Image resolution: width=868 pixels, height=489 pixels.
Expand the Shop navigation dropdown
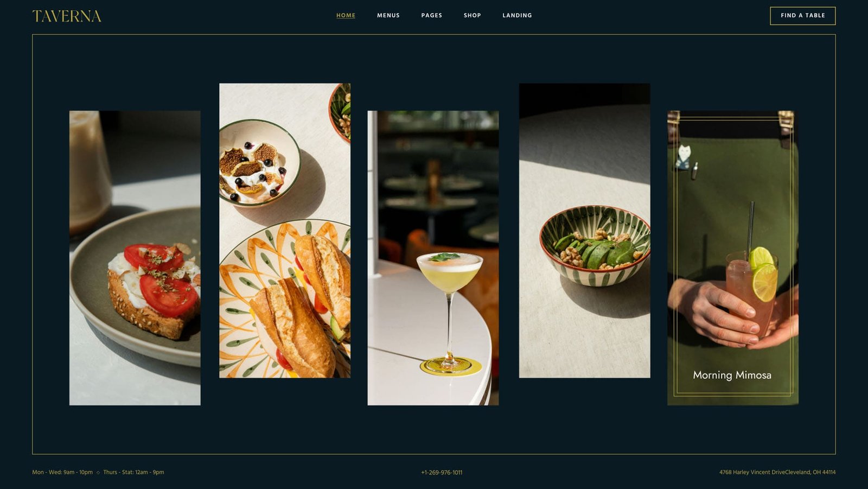(x=473, y=15)
